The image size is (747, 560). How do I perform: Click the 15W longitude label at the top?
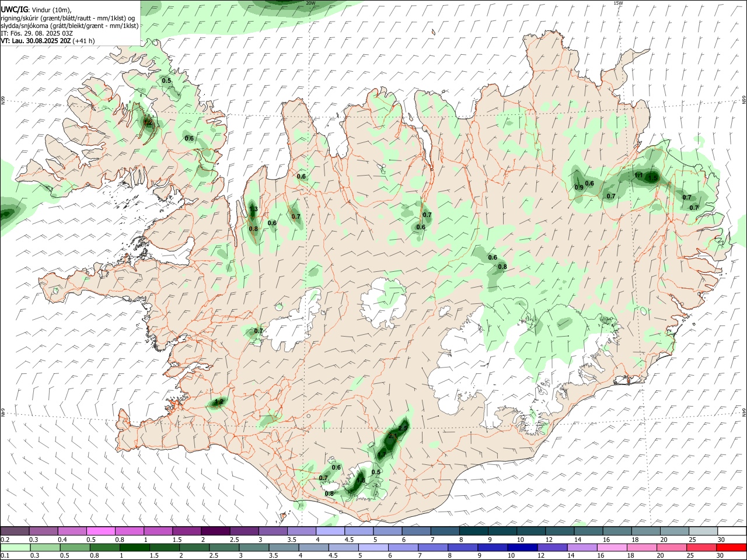(618, 3)
